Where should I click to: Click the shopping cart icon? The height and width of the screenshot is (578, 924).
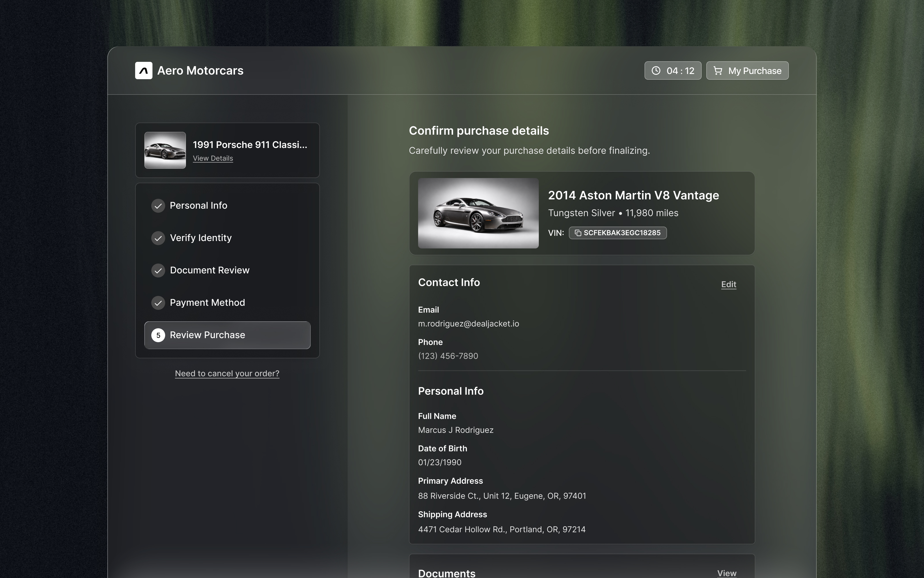pyautogui.click(x=718, y=71)
